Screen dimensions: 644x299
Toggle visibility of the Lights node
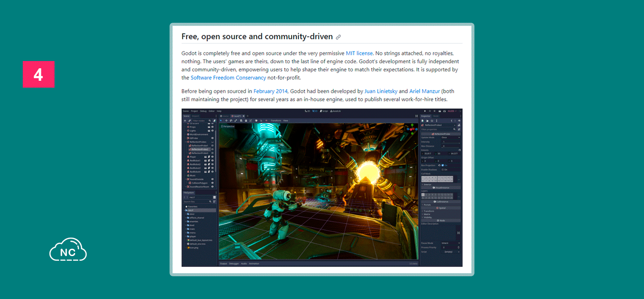[212, 131]
